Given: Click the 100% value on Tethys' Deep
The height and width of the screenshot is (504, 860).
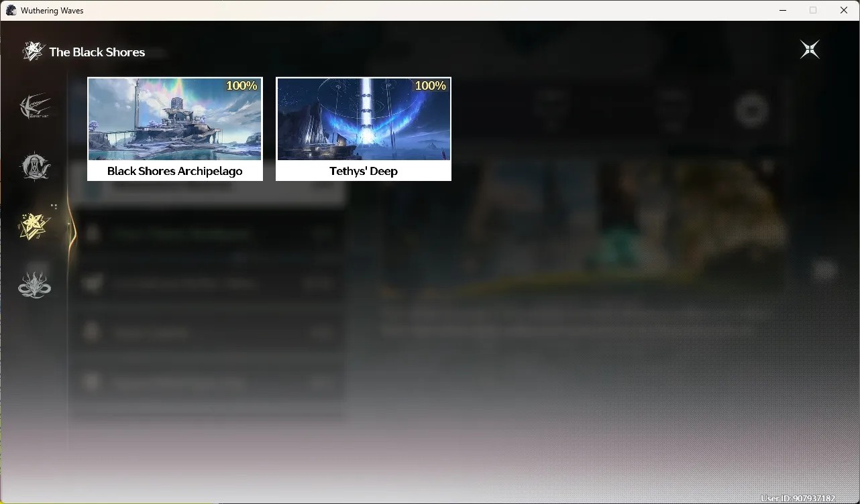Looking at the screenshot, I should pyautogui.click(x=431, y=86).
